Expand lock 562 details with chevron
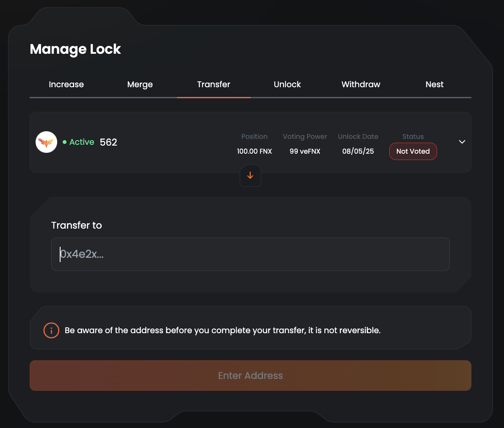 click(x=462, y=142)
